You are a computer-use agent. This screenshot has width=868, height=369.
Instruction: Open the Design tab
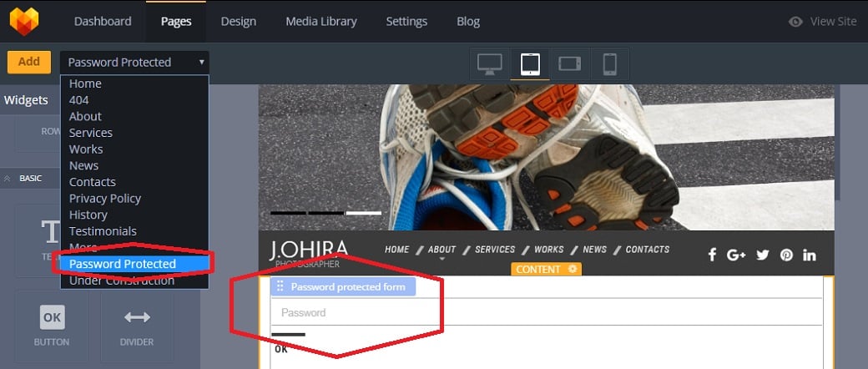click(238, 21)
